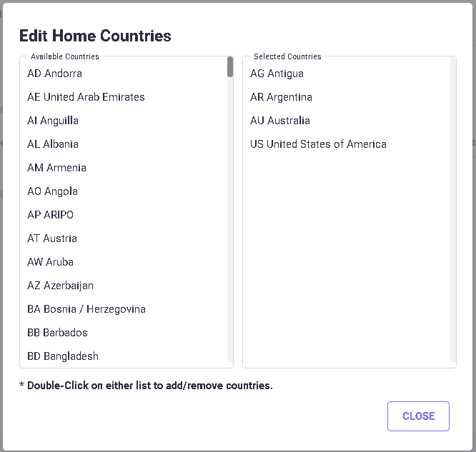Click the Available Countries scrollbar thumb
Viewport: 476px width, 452px height.
coord(230,66)
